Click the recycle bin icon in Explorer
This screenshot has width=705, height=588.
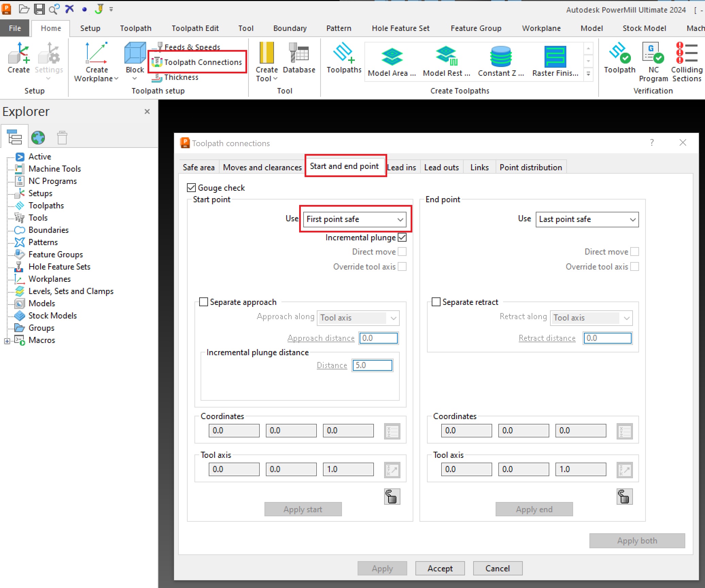pos(62,138)
